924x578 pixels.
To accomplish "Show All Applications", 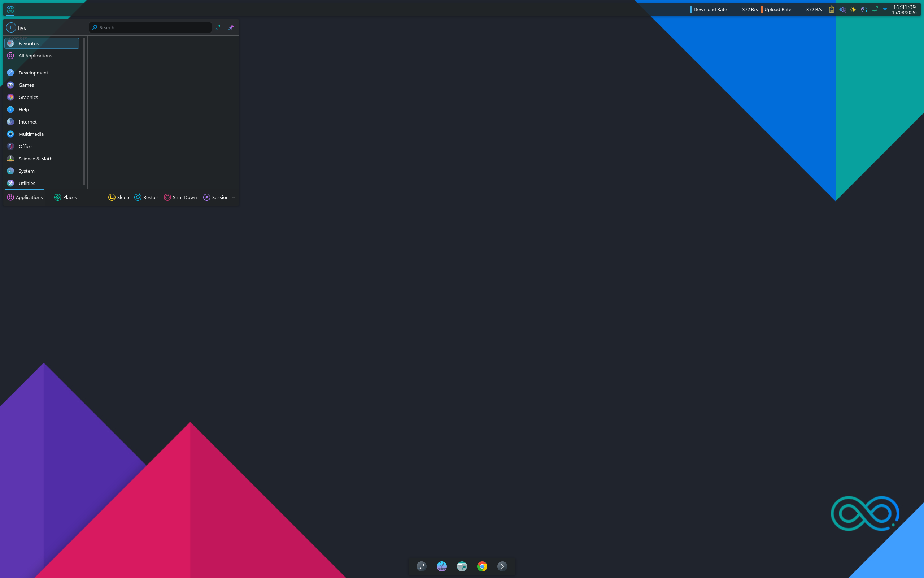I will pos(42,56).
